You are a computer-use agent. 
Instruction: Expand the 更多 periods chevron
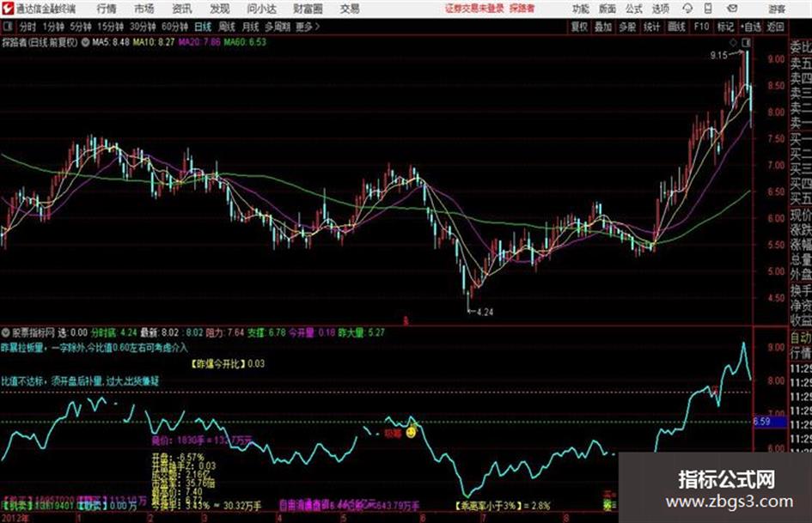point(308,27)
